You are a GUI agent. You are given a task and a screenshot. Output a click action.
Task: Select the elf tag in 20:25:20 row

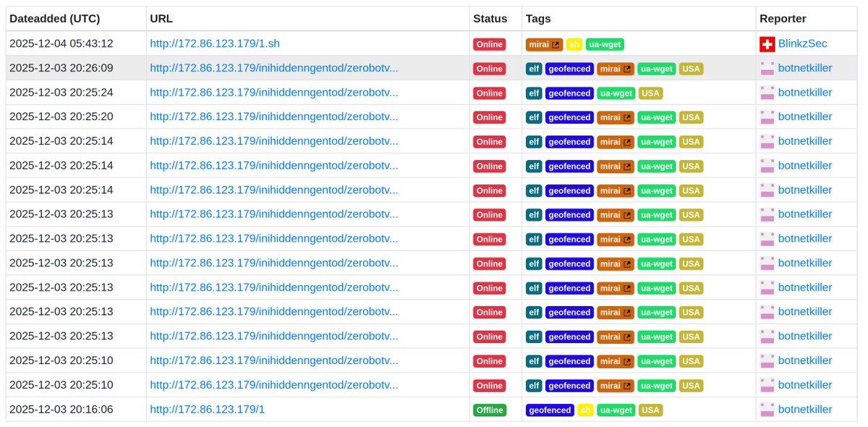534,117
